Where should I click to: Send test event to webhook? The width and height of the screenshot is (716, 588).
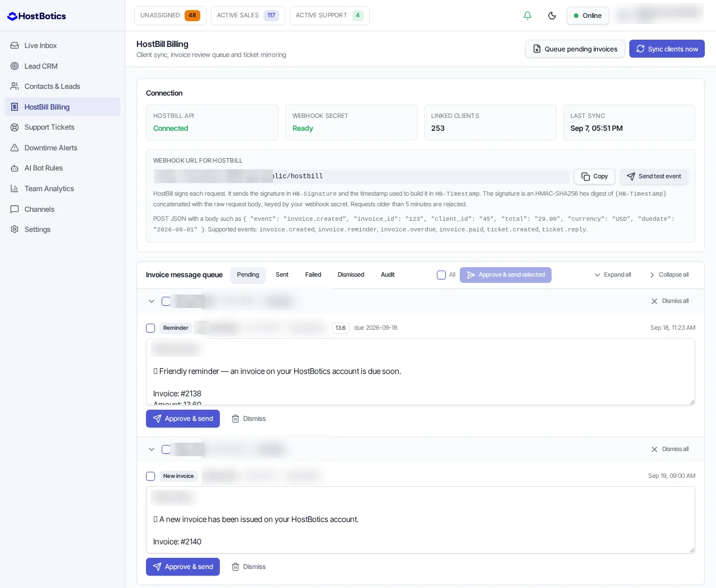pos(654,176)
